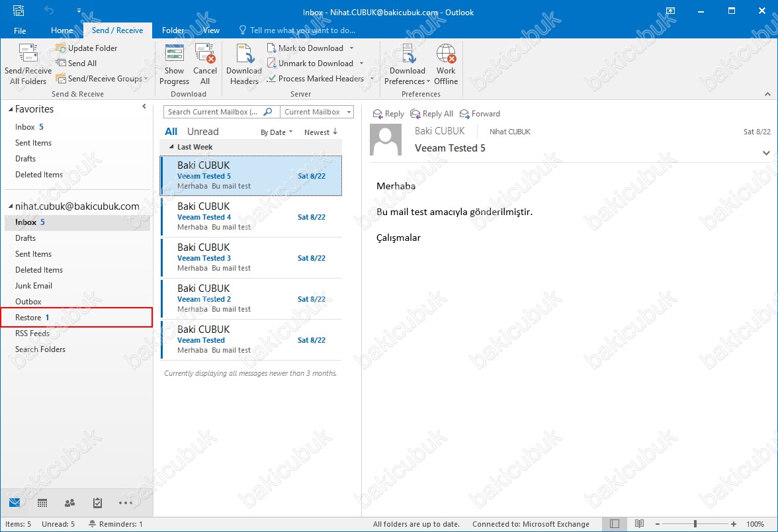778x532 pixels.
Task: Click the search magnifier icon
Action: point(268,112)
